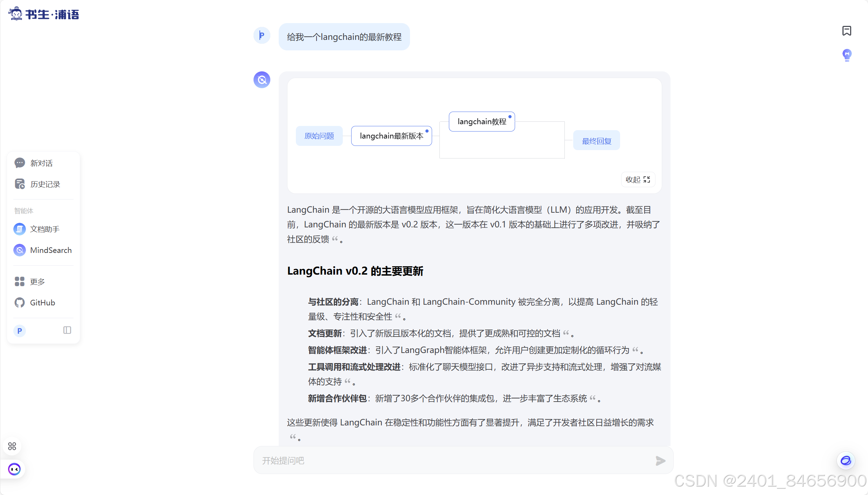Click the send arrow icon
This screenshot has height=495, width=868.
[660, 461]
